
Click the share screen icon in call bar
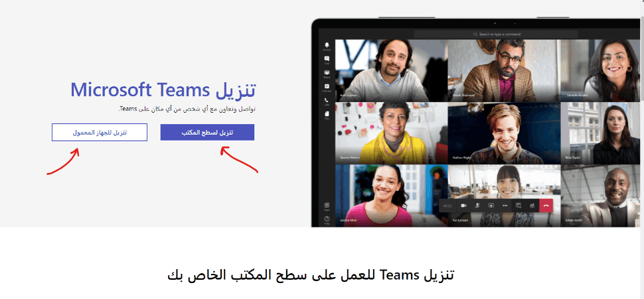[x=491, y=206]
